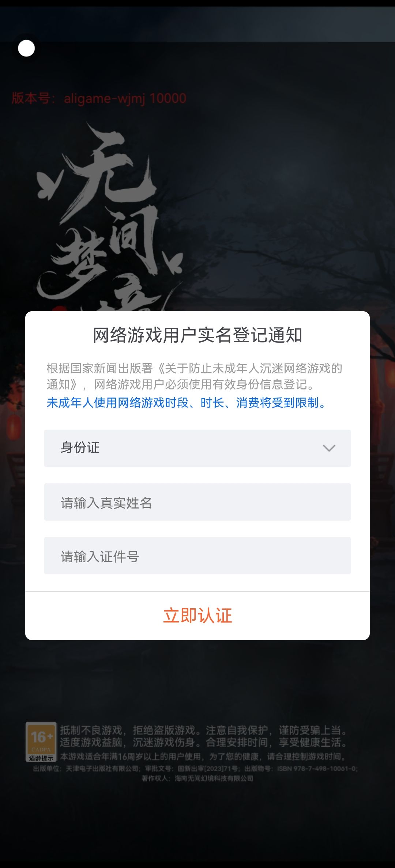Viewport: 395px width, 868px height.
Task: Tap the 抵制不良游戏 health advisory text
Action: coord(203,736)
